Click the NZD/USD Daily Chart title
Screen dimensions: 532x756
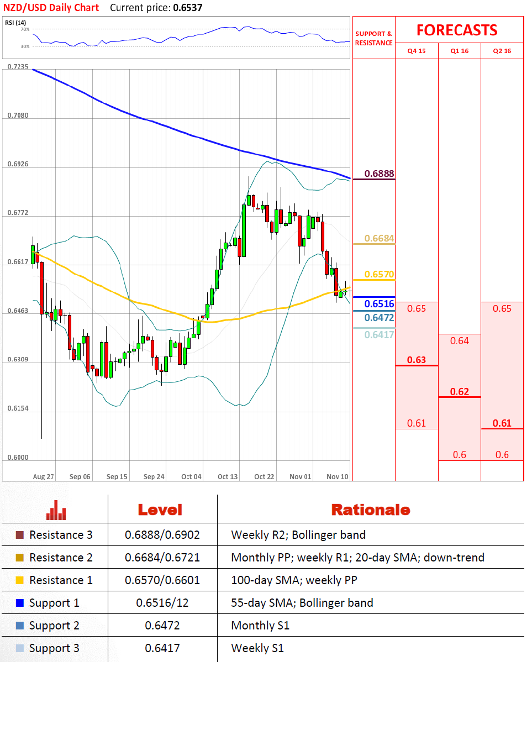click(x=51, y=8)
